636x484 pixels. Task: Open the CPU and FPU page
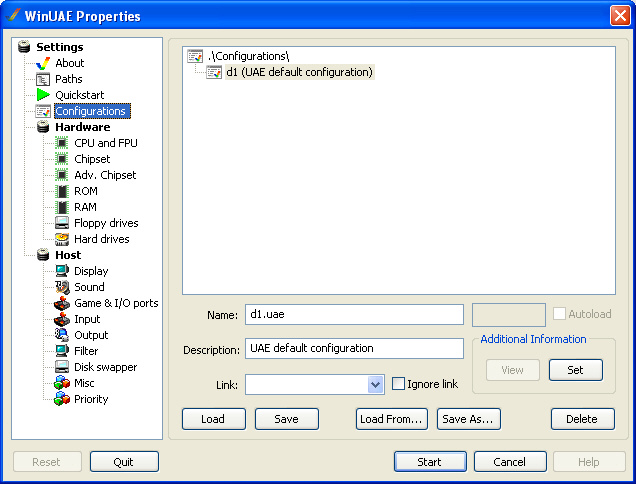[x=106, y=143]
